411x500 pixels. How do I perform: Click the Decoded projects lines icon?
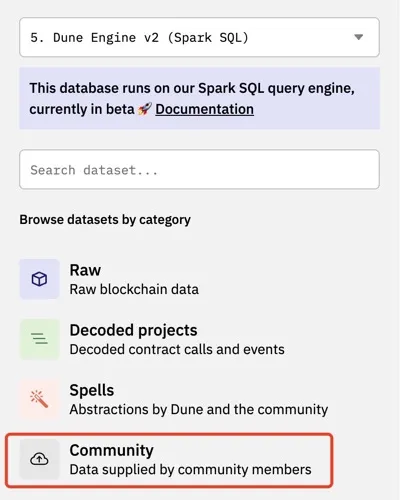[x=39, y=339]
